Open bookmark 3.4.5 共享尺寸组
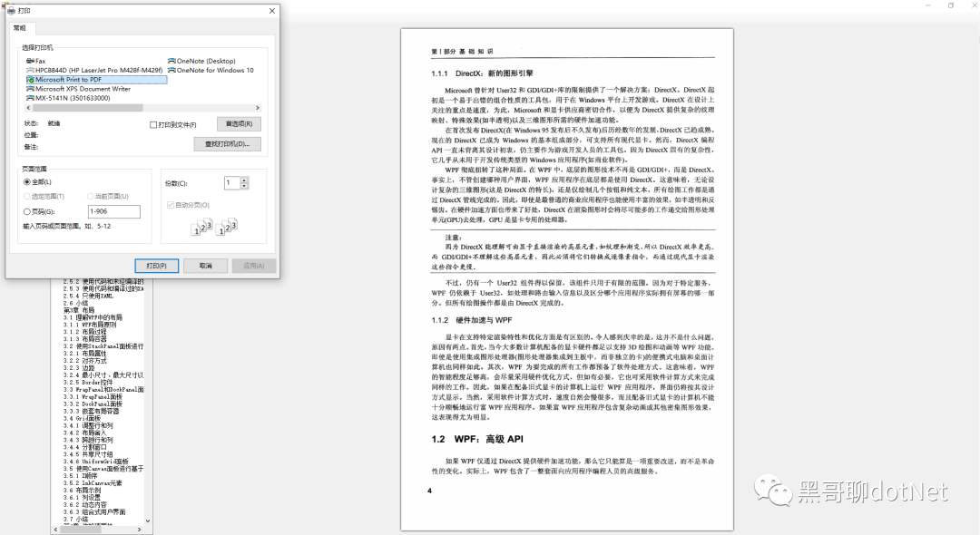This screenshot has height=535, width=980. click(x=88, y=454)
